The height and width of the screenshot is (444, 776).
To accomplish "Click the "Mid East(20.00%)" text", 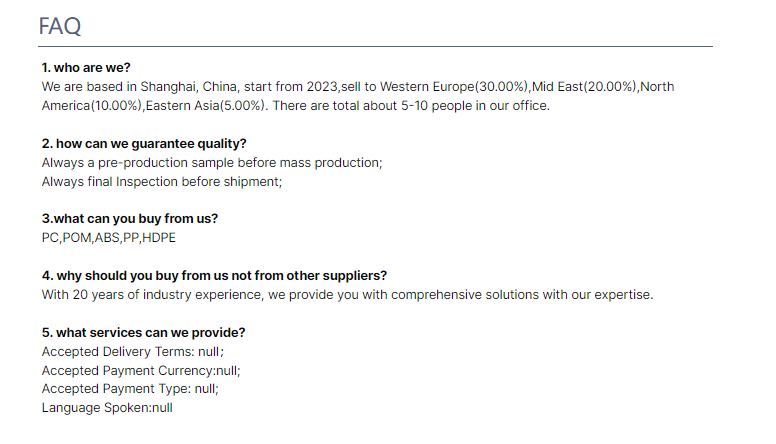I will click(584, 87).
